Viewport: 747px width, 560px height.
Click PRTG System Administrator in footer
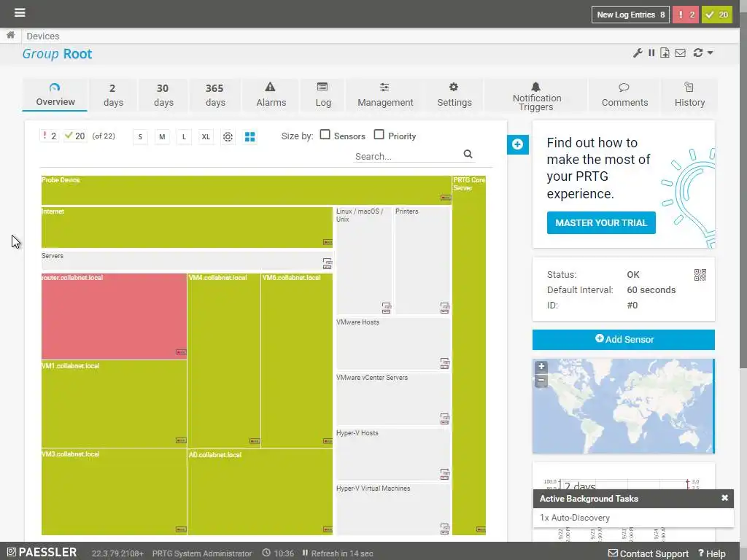point(202,553)
